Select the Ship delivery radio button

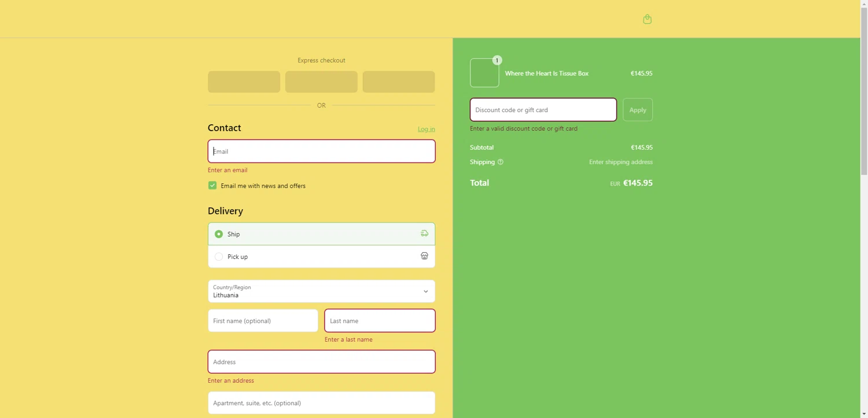219,234
